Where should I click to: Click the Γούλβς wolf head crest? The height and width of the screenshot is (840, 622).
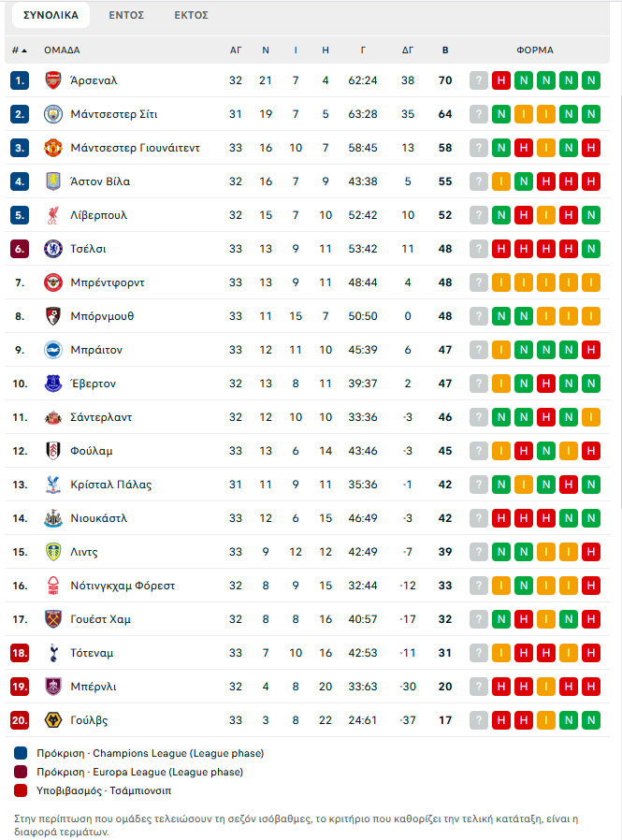[51, 720]
